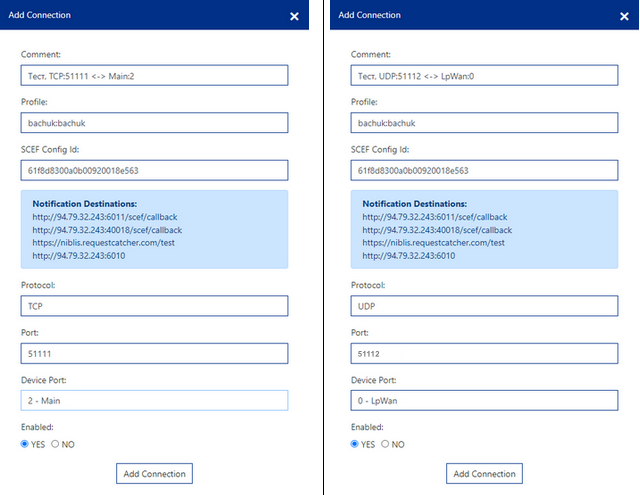The height and width of the screenshot is (495, 640).
Task: Click niblis.requestcatcher.com URL in right dialog
Action: [x=433, y=243]
